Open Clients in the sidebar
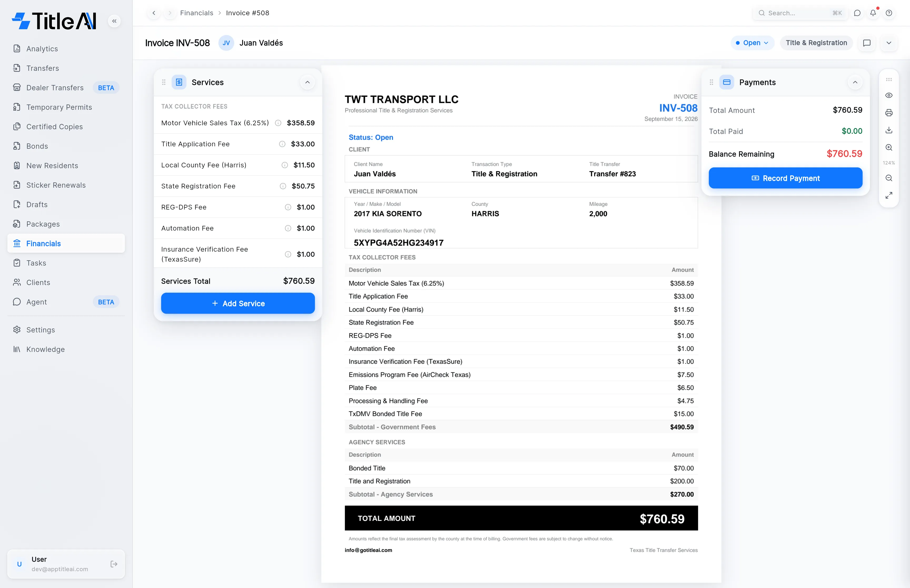The image size is (910, 588). point(66,282)
